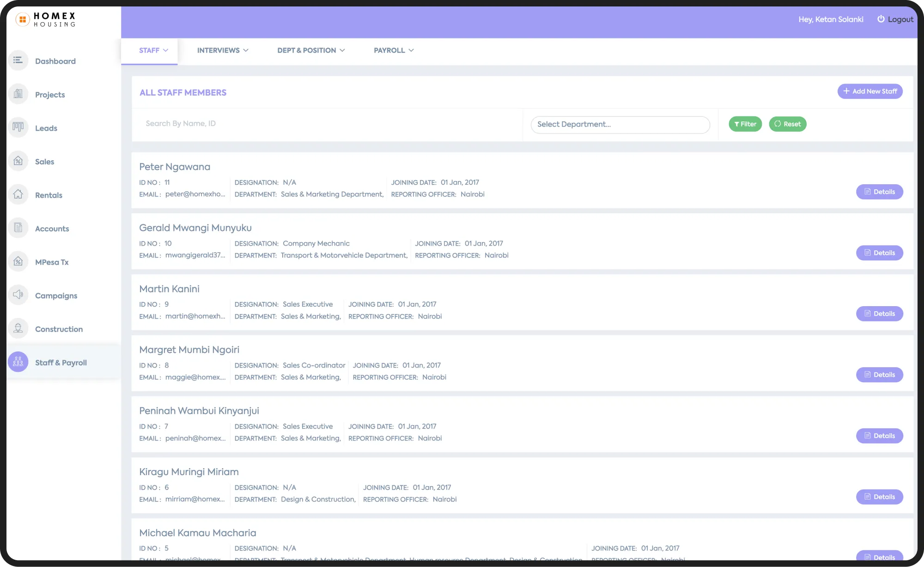Click the Campaigns megaphone icon
The width and height of the screenshot is (924, 567).
(18, 295)
